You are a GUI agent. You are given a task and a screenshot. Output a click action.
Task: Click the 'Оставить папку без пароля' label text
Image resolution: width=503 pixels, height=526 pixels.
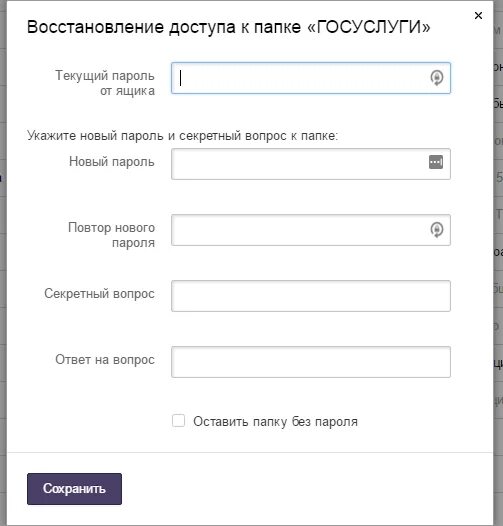pyautogui.click(x=275, y=422)
